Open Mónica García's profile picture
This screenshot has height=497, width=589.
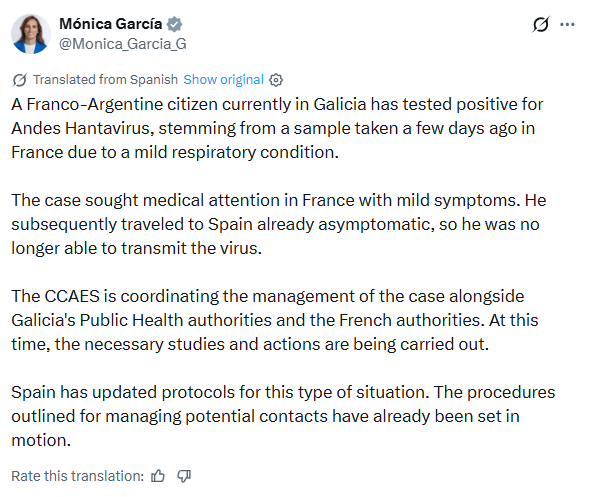click(31, 34)
